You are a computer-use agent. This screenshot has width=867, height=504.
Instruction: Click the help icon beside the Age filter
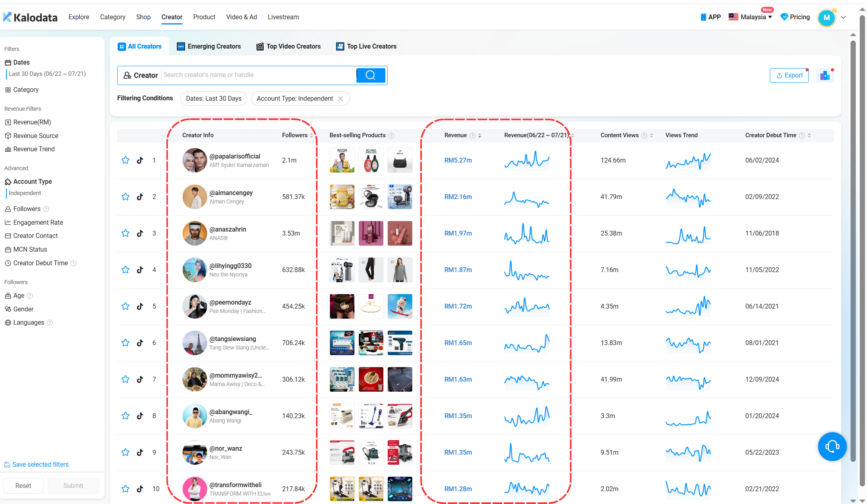[30, 296]
